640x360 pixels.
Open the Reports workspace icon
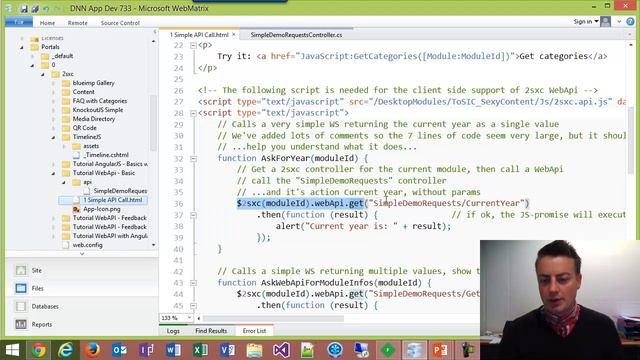click(x=21, y=324)
